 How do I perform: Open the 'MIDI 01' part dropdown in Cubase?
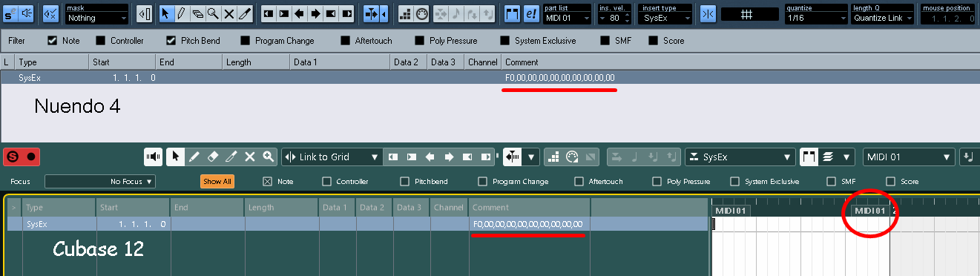coord(909,157)
